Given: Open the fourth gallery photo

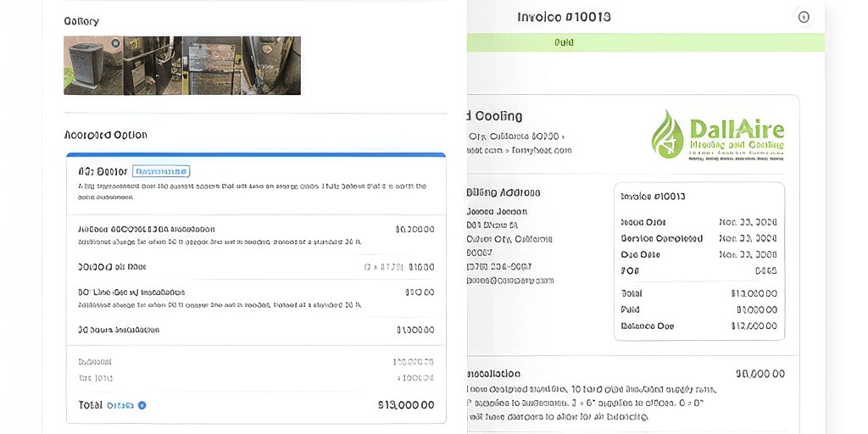Looking at the screenshot, I should (271, 65).
